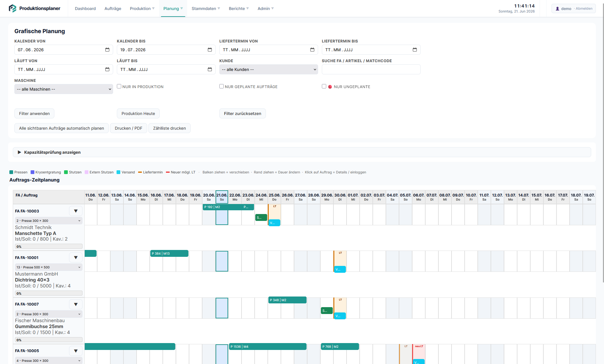Screen dimensions: 604x364
Task: Open the Stammdaten menu
Action: pos(206,8)
